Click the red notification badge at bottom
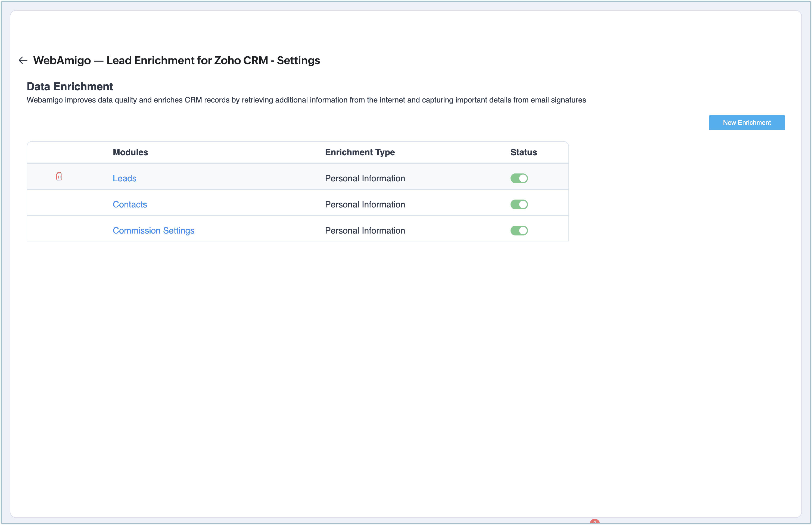Image resolution: width=812 pixels, height=525 pixels. (595, 522)
